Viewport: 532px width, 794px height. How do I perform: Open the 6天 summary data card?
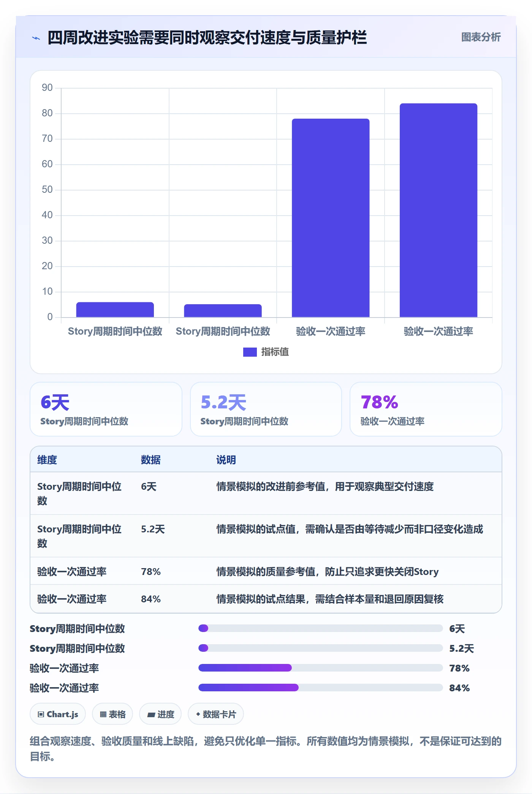106,409
